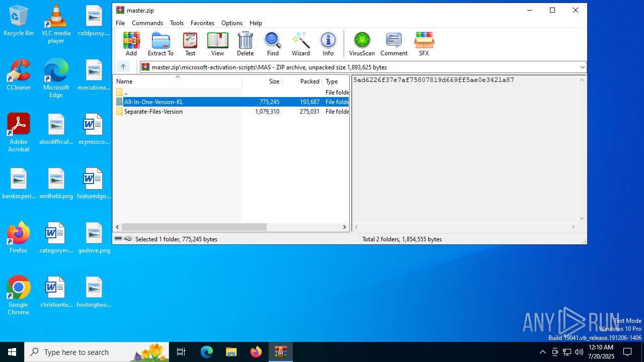
Task: Click the Windows Start button
Action: coord(12,352)
